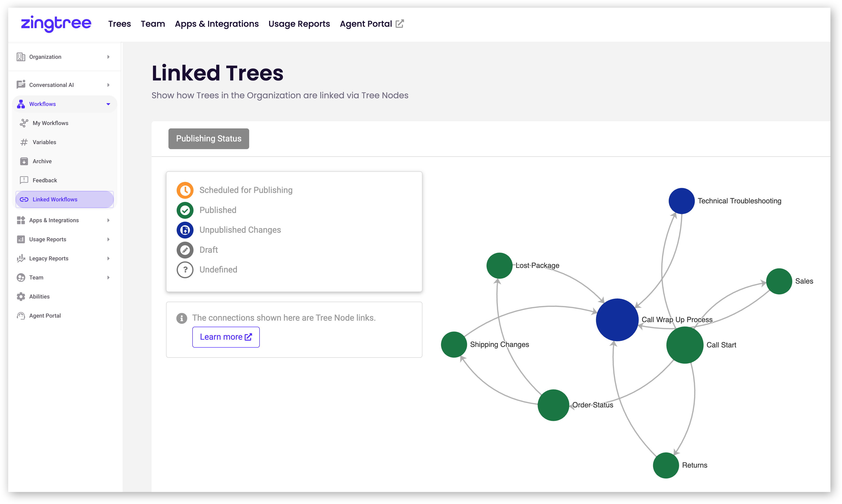Screen dimensions: 842x504
Task: Click the Agent Portal external link icon
Action: click(400, 24)
